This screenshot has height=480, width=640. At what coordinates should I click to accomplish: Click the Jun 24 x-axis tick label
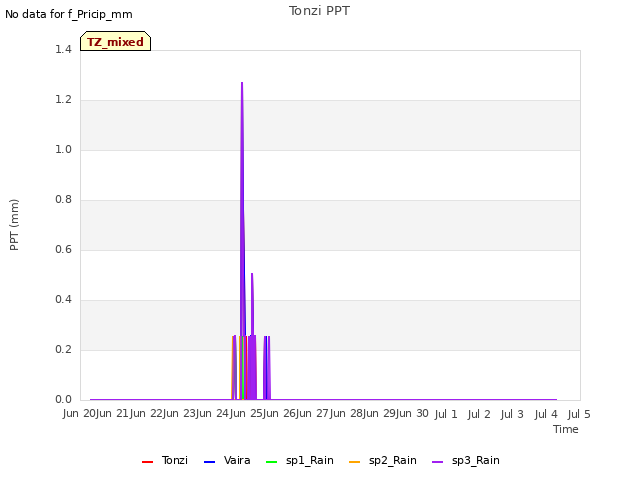click(x=225, y=413)
